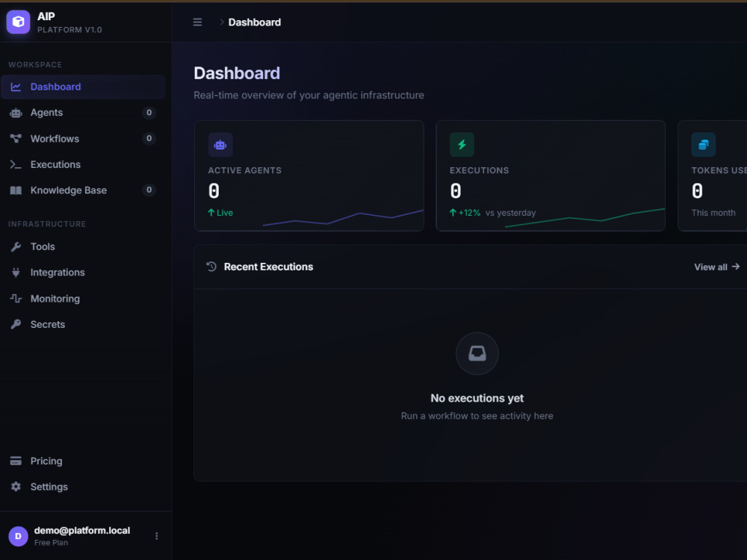Image resolution: width=747 pixels, height=560 pixels.
Task: Click the No executions yet message
Action: (477, 398)
